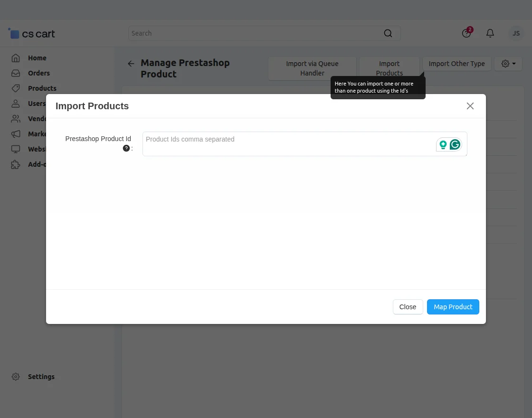Select Products in the sidebar
Image resolution: width=532 pixels, height=418 pixels.
[x=42, y=88]
